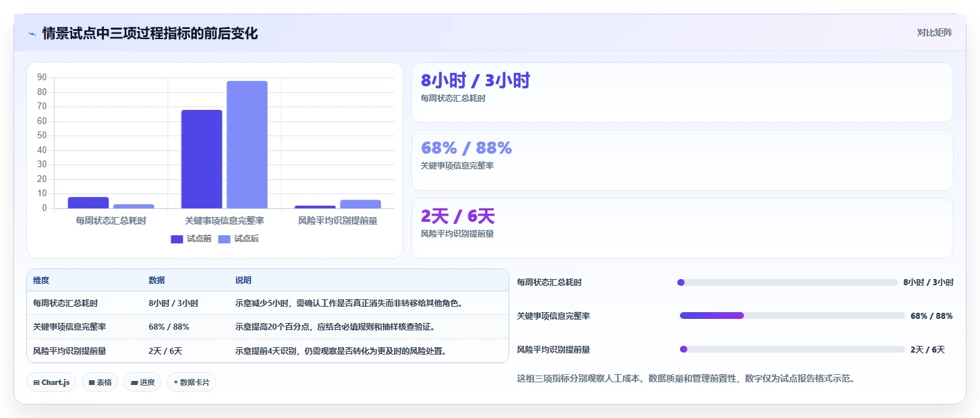Click the 试点前 bar for 关键事项信息完整率
The width and height of the screenshot is (980, 418).
(202, 159)
